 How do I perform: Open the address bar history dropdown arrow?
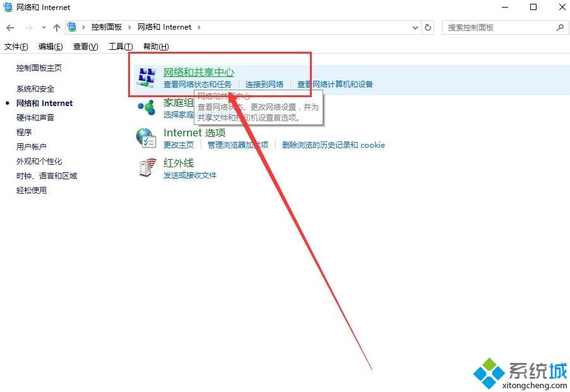pos(415,27)
